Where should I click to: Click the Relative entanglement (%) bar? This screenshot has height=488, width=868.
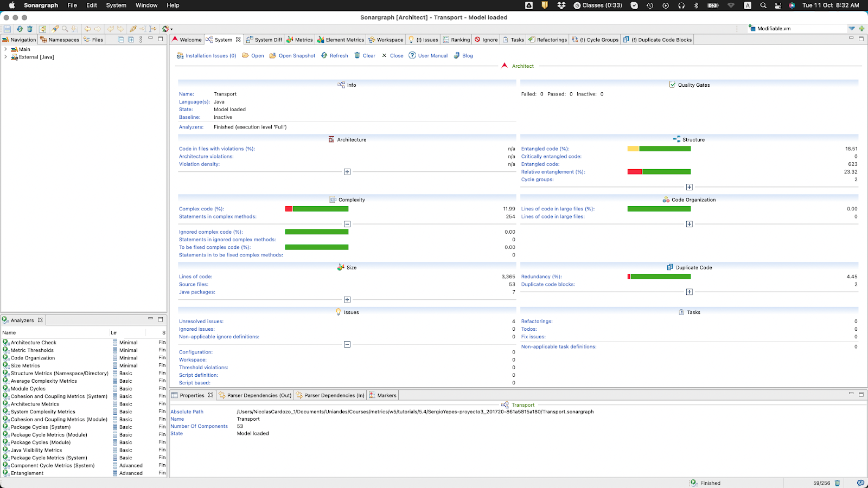pos(659,172)
